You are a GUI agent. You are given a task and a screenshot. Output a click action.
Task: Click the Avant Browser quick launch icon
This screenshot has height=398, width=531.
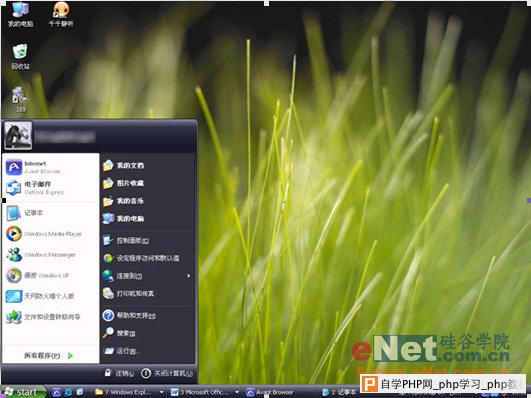tap(56, 392)
